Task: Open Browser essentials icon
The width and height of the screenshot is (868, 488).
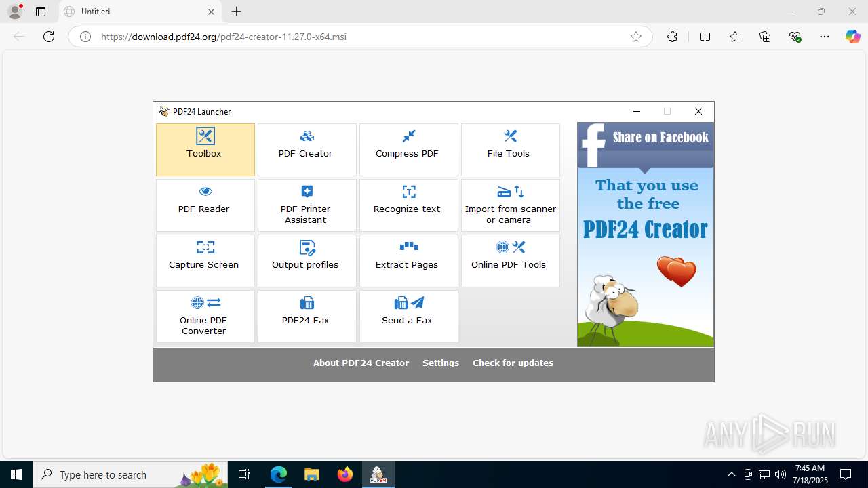Action: click(795, 37)
